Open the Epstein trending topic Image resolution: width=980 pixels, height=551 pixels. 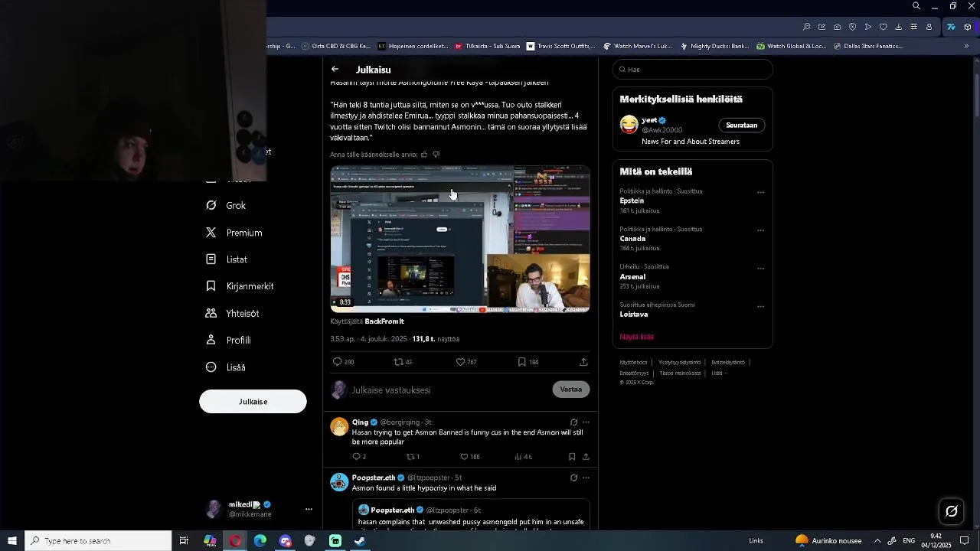(632, 201)
